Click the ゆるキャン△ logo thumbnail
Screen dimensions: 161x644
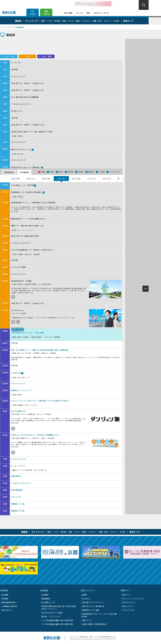pyautogui.click(x=105, y=443)
